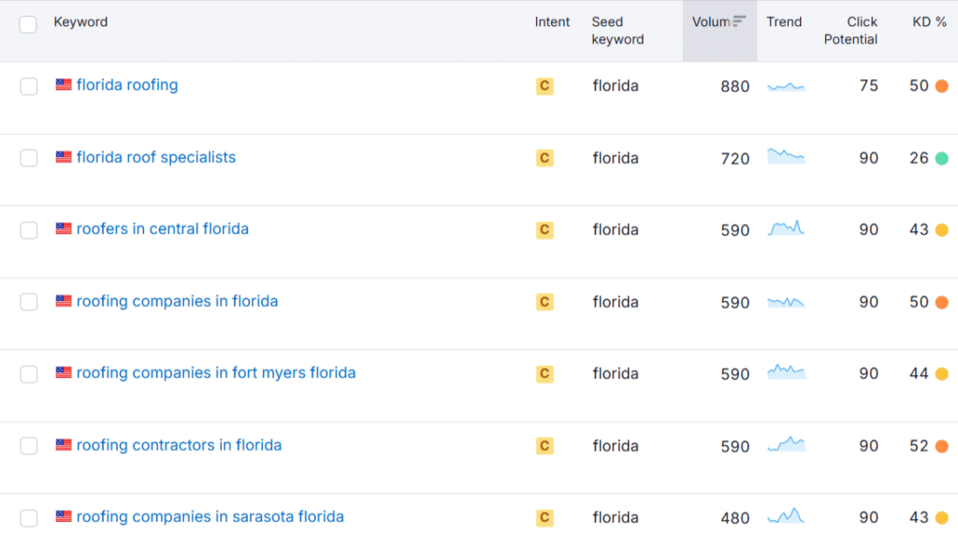Click volume value 720
958x560 pixels.
coord(735,159)
